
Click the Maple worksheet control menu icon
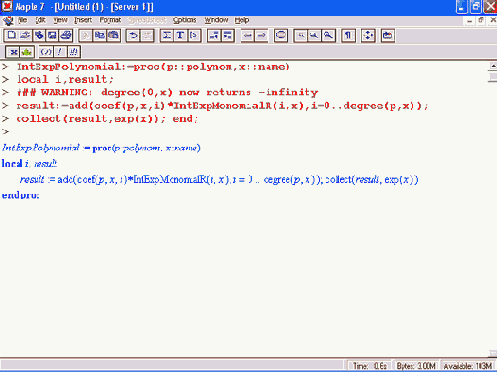(8, 21)
